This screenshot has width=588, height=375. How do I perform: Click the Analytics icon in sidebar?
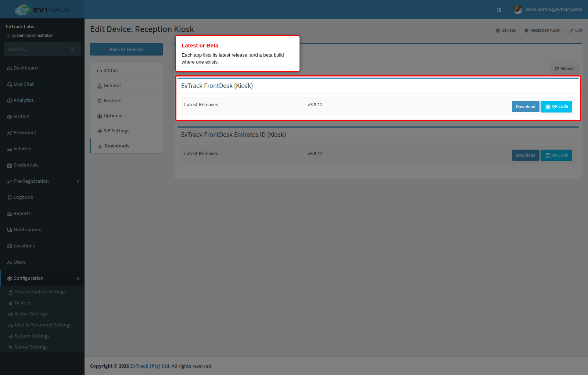point(10,101)
